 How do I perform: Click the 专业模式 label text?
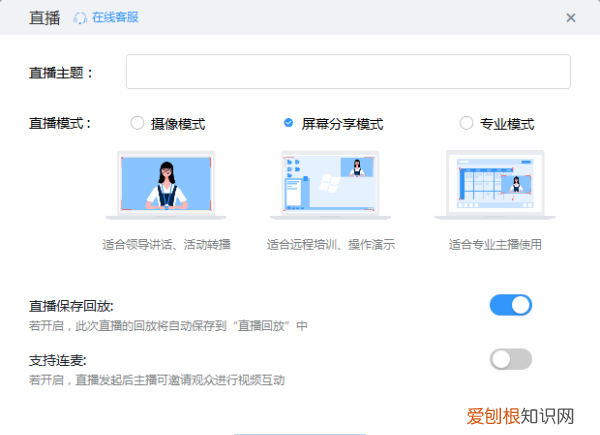(x=507, y=124)
